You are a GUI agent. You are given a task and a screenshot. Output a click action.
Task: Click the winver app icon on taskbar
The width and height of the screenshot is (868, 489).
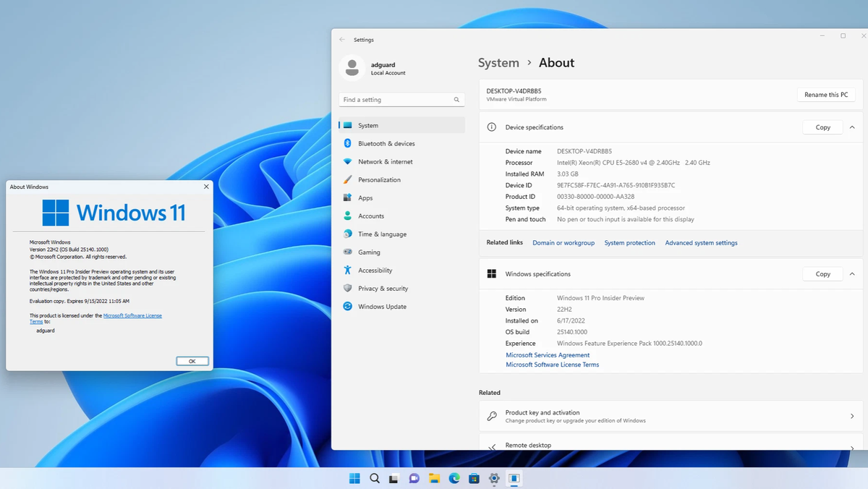pyautogui.click(x=514, y=478)
